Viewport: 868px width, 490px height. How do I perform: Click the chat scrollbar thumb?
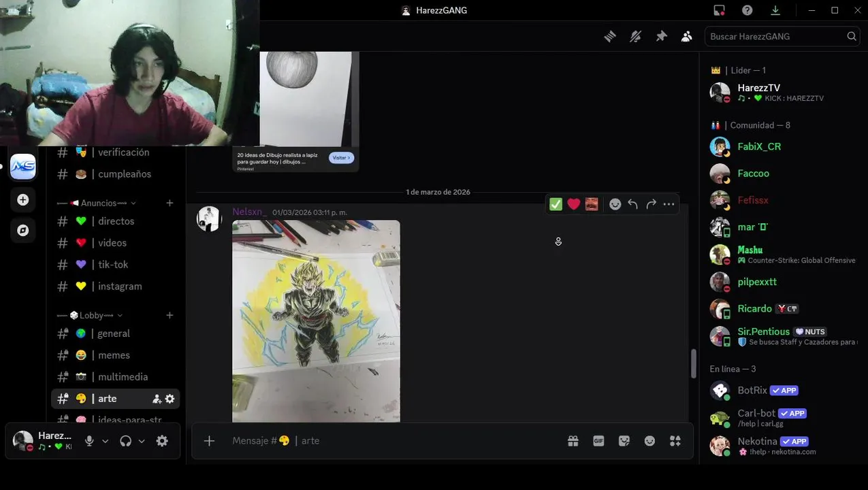[694, 363]
